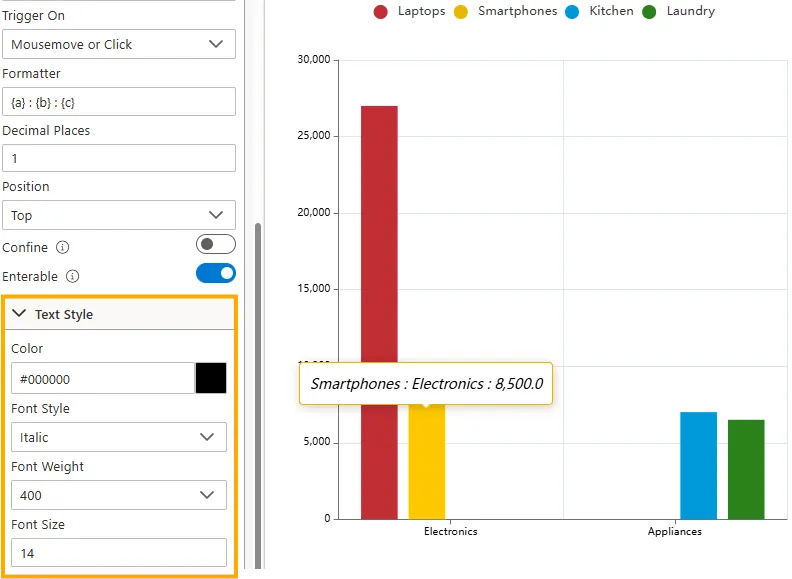Collapse the Text Style section
Viewport: 792px width, 579px height.
pyautogui.click(x=19, y=314)
